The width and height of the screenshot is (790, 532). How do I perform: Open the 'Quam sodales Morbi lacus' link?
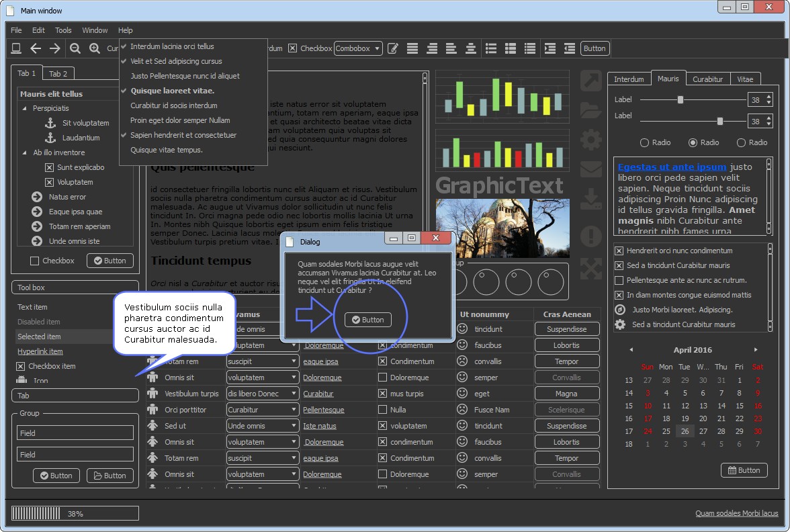point(736,513)
